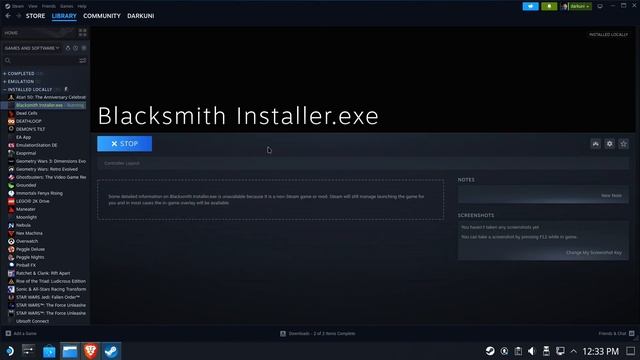Open the Friends menu

(49, 6)
